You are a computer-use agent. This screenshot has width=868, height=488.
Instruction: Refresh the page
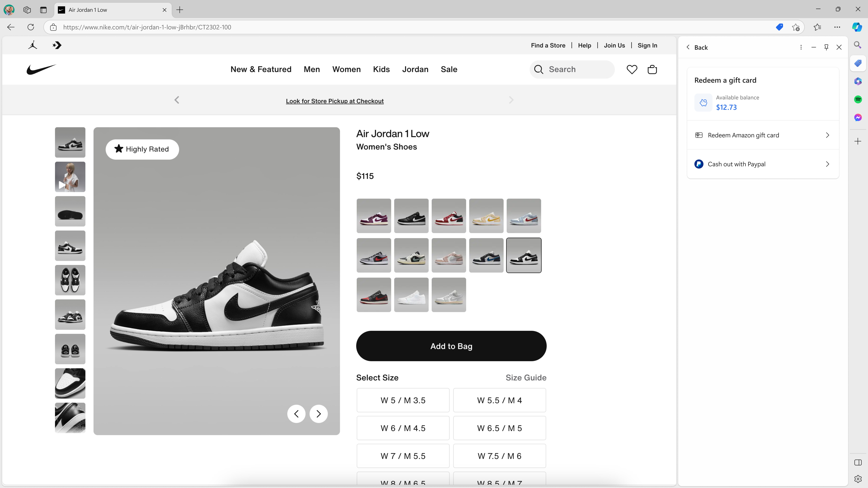(x=31, y=27)
